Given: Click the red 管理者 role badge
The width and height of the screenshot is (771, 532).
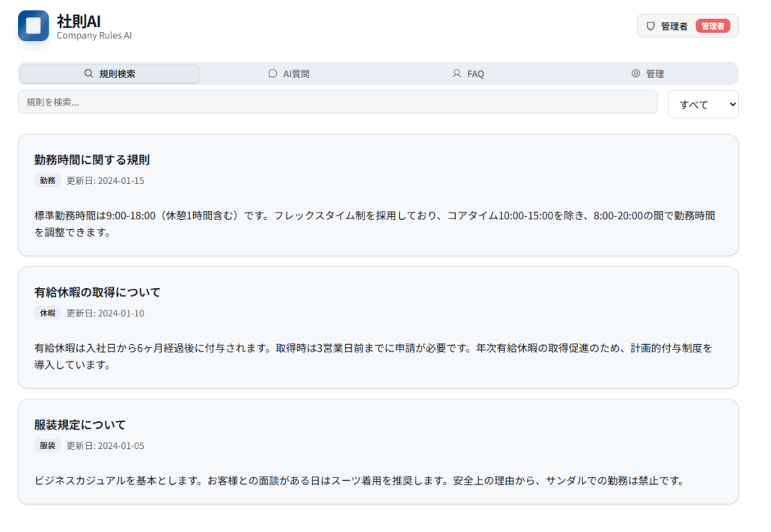Looking at the screenshot, I should [x=713, y=26].
